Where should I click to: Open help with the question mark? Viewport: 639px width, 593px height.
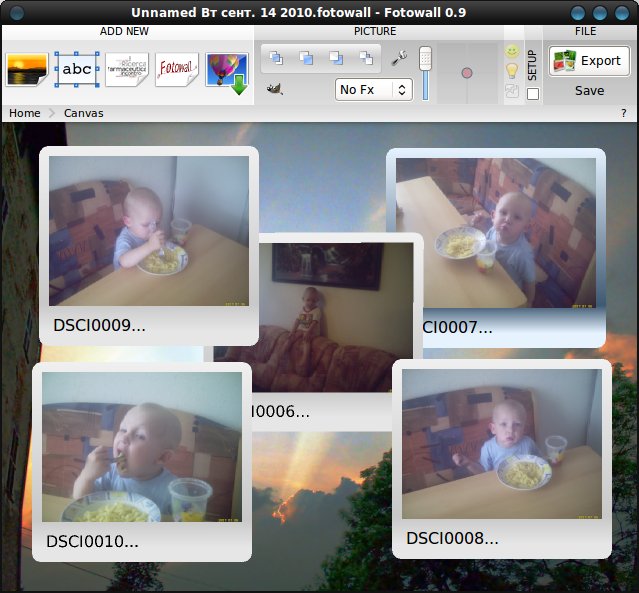(x=624, y=113)
